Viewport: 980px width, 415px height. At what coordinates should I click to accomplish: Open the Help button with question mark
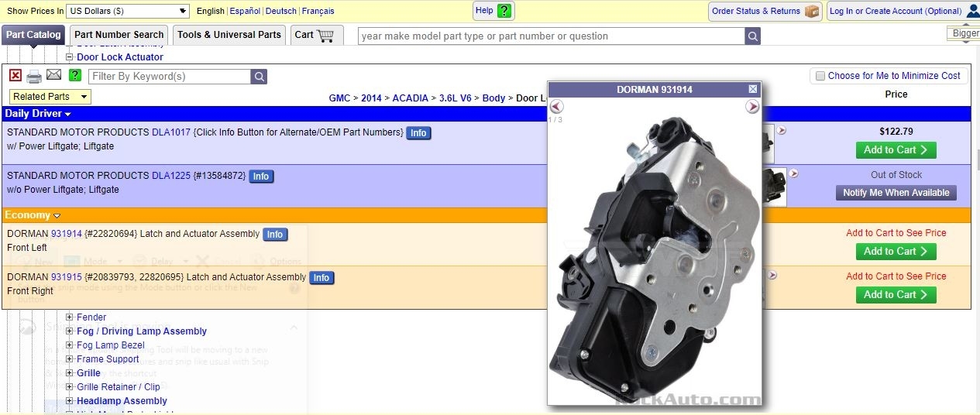tap(493, 11)
